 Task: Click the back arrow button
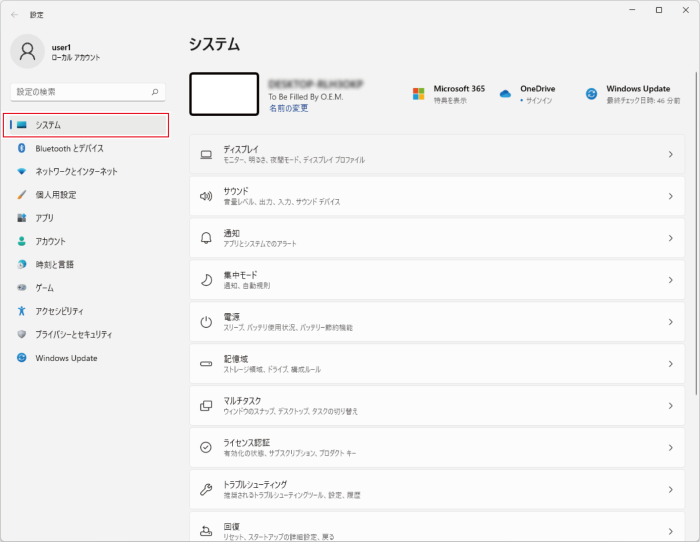(x=14, y=15)
